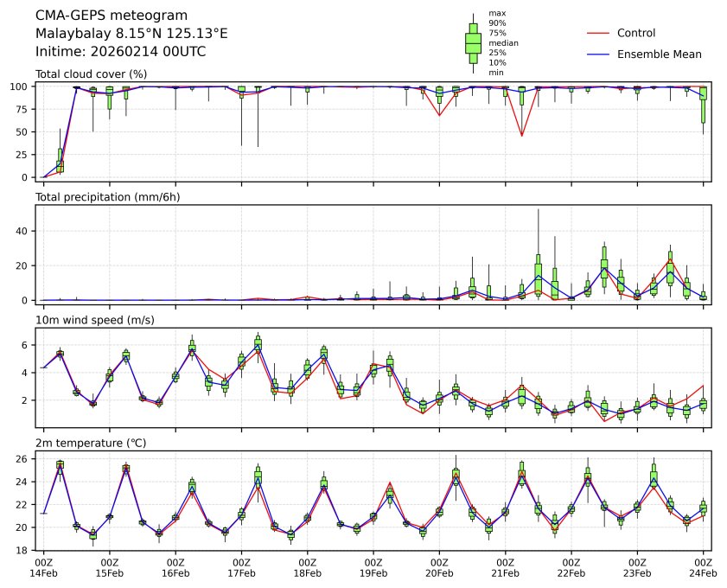Click the 26 tick on temperature axis

(x=25, y=459)
